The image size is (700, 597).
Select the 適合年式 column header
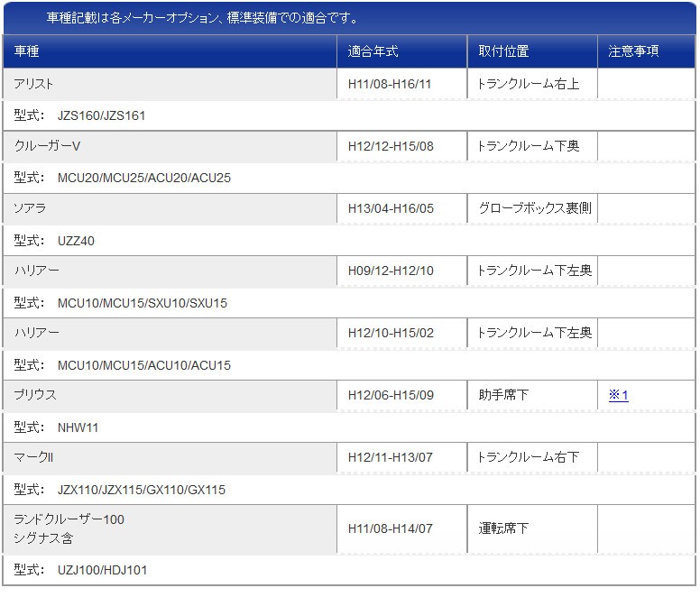[401, 51]
